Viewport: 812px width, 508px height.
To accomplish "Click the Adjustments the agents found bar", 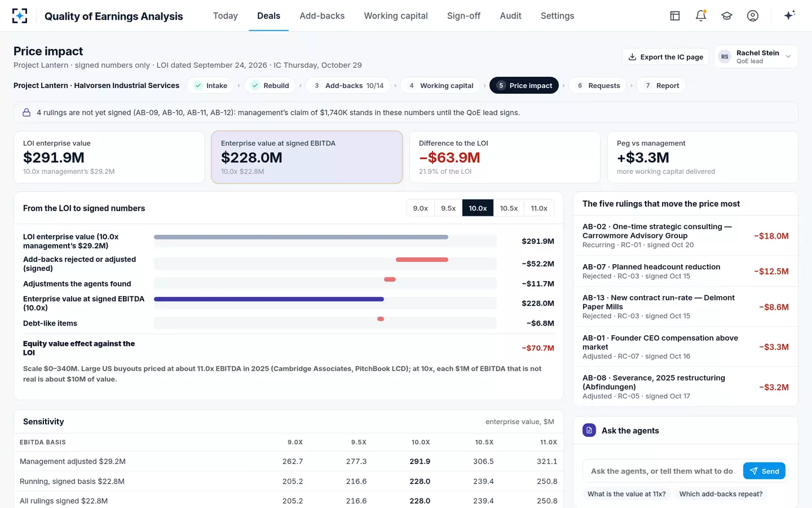I will [x=390, y=279].
